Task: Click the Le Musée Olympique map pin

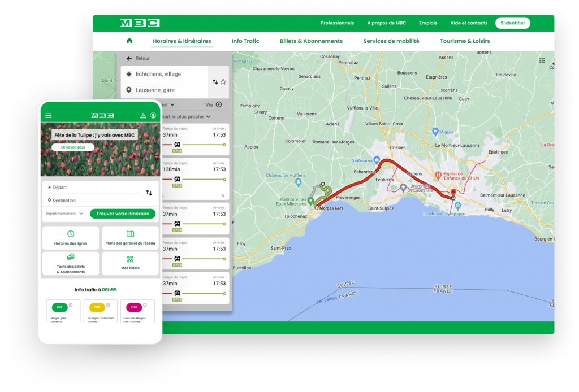Action: click(x=458, y=206)
